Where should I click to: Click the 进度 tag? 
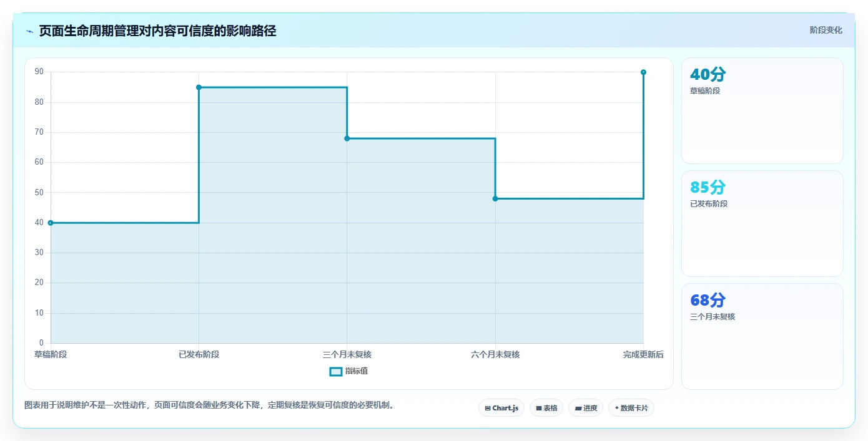coord(586,408)
